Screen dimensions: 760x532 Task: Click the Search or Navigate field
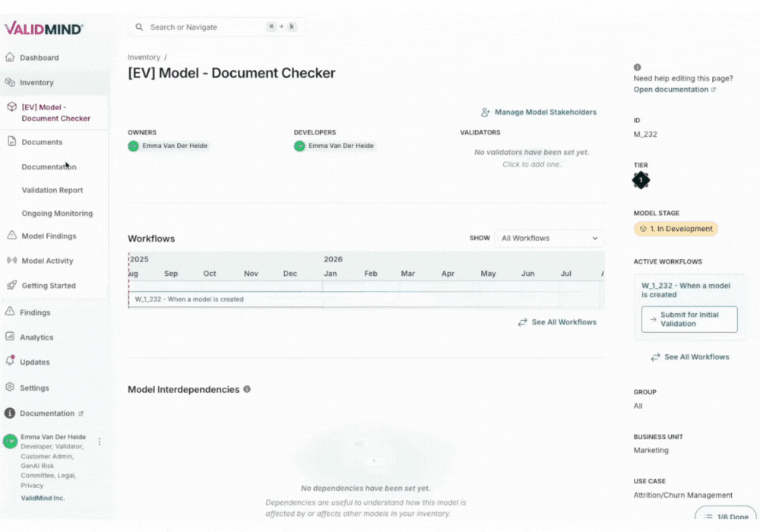point(216,27)
